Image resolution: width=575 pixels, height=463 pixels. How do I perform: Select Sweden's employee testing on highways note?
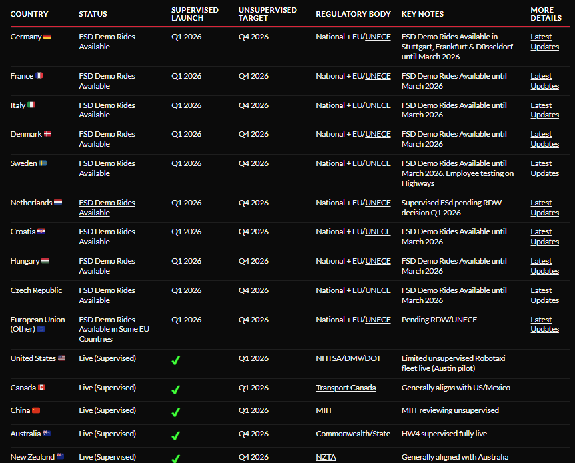click(458, 173)
